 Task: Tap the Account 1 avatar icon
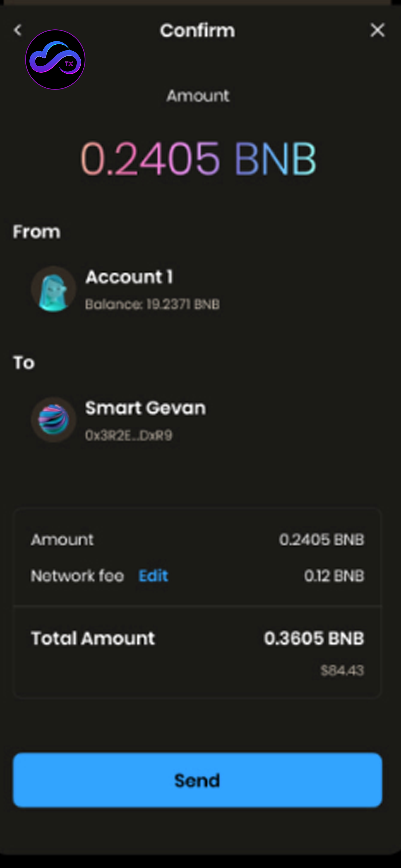(x=53, y=289)
